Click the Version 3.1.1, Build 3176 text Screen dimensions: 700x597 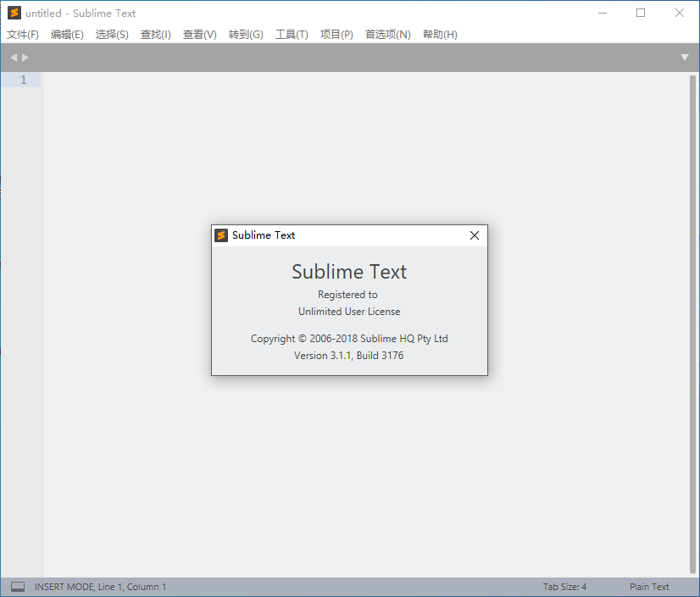pyautogui.click(x=348, y=355)
